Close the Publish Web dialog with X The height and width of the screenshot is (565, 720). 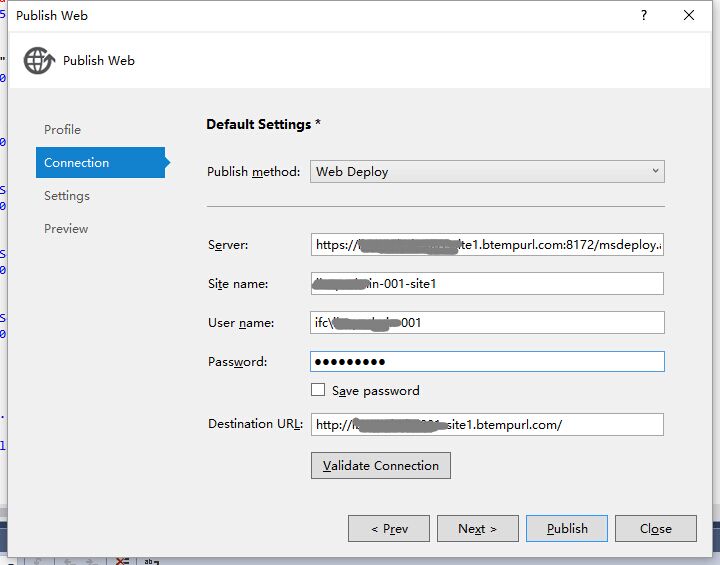(689, 15)
